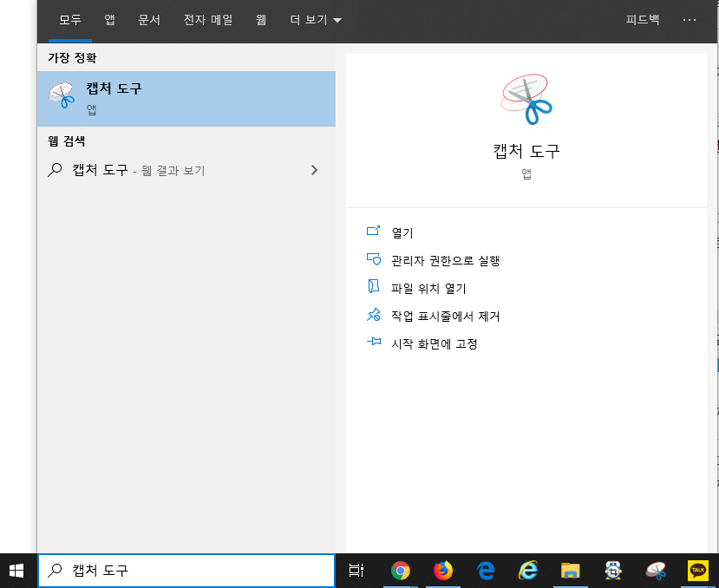Open Snipping Tool from the taskbar
This screenshot has width=719, height=588.
click(x=656, y=571)
